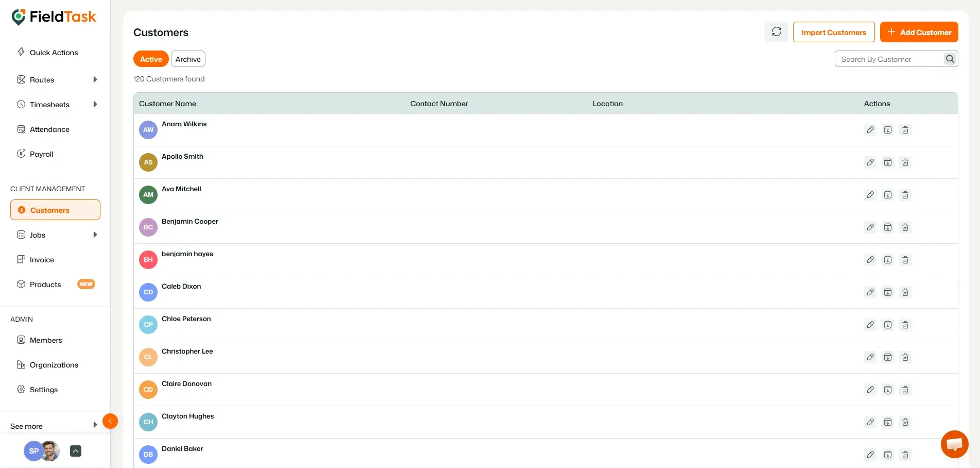
Task: Edit Benjamin Cooper with the pencil icon
Action: 870,227
